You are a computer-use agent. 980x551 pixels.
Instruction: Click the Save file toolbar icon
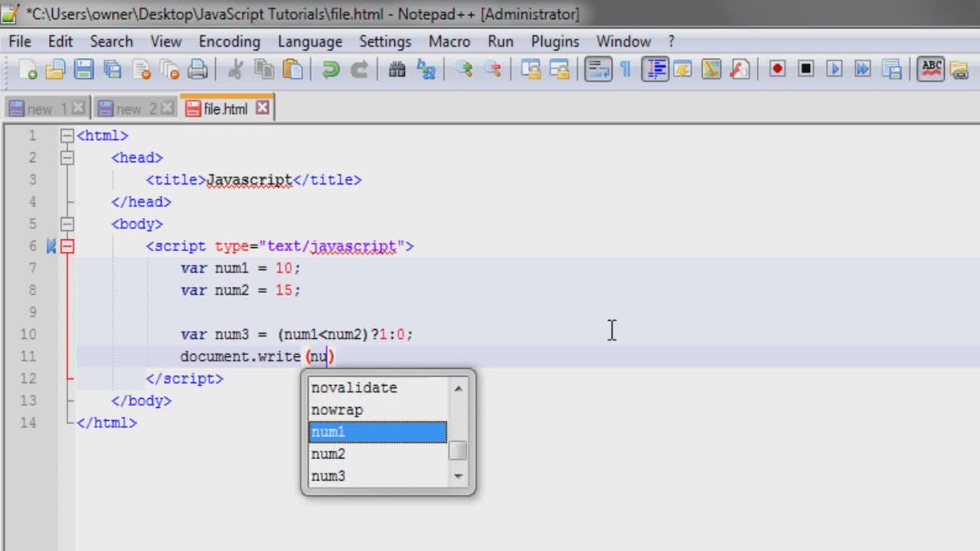[83, 70]
